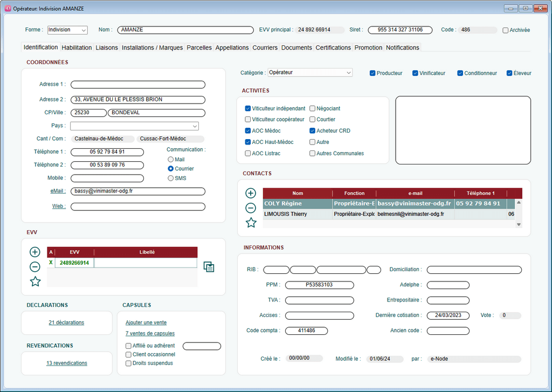The width and height of the screenshot is (552, 392).
Task: Open the Forme dropdown
Action: click(67, 30)
